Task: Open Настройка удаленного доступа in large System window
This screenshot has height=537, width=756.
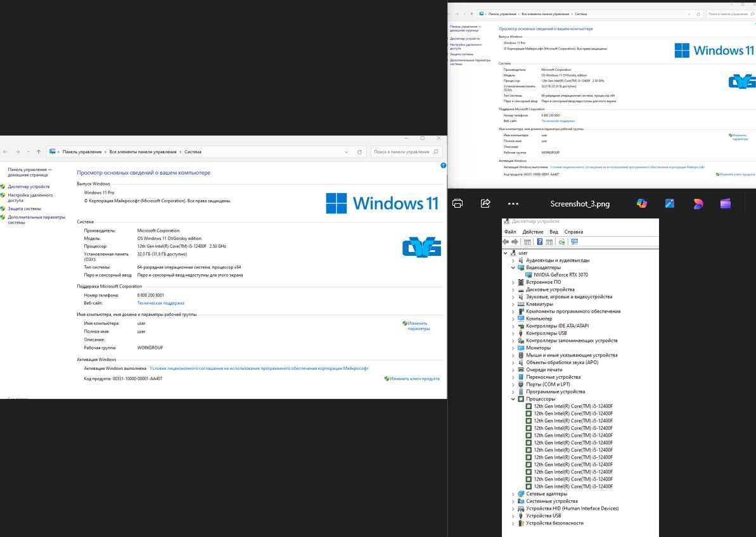Action: (x=30, y=198)
